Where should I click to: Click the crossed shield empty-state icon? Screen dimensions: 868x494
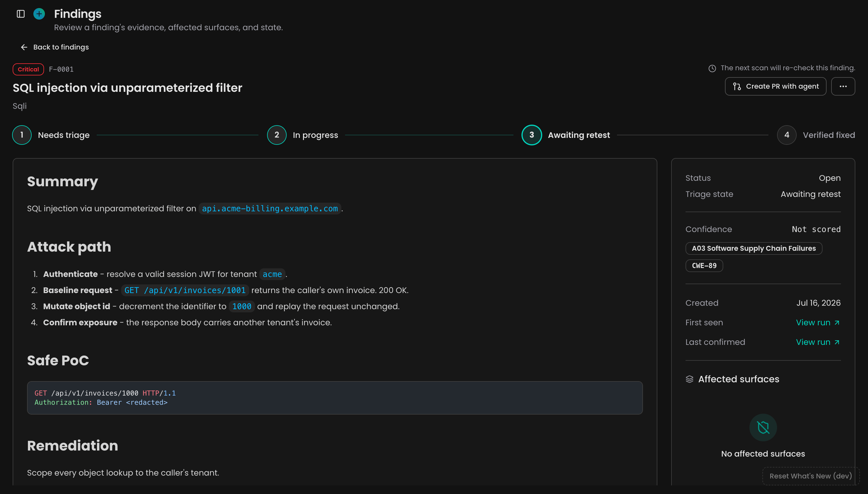[x=763, y=428]
